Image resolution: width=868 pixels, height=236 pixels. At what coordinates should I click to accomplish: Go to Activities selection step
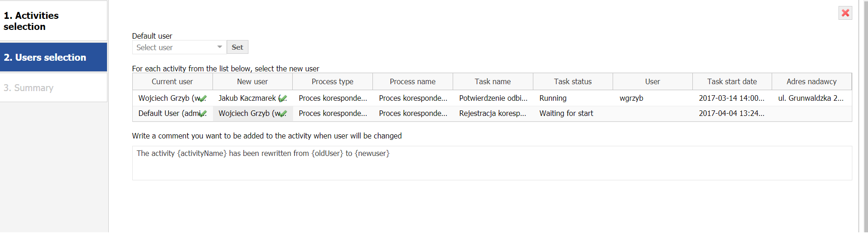coord(53,21)
